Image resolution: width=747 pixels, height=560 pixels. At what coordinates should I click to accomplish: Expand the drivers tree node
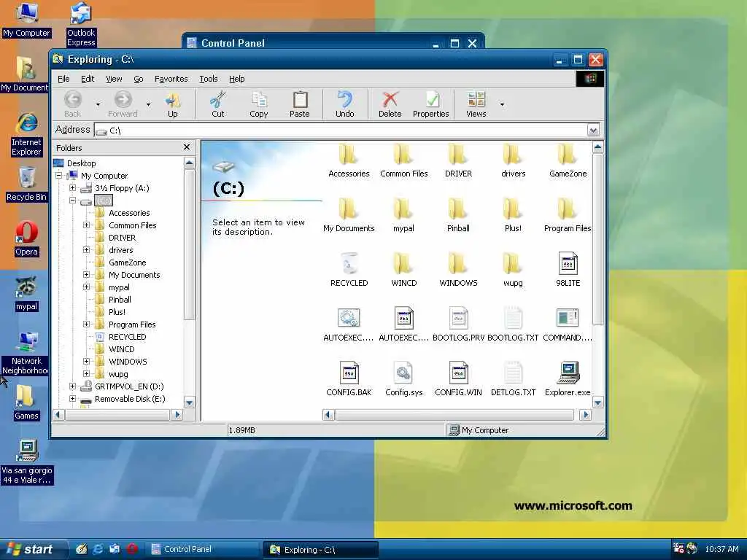pyautogui.click(x=86, y=250)
